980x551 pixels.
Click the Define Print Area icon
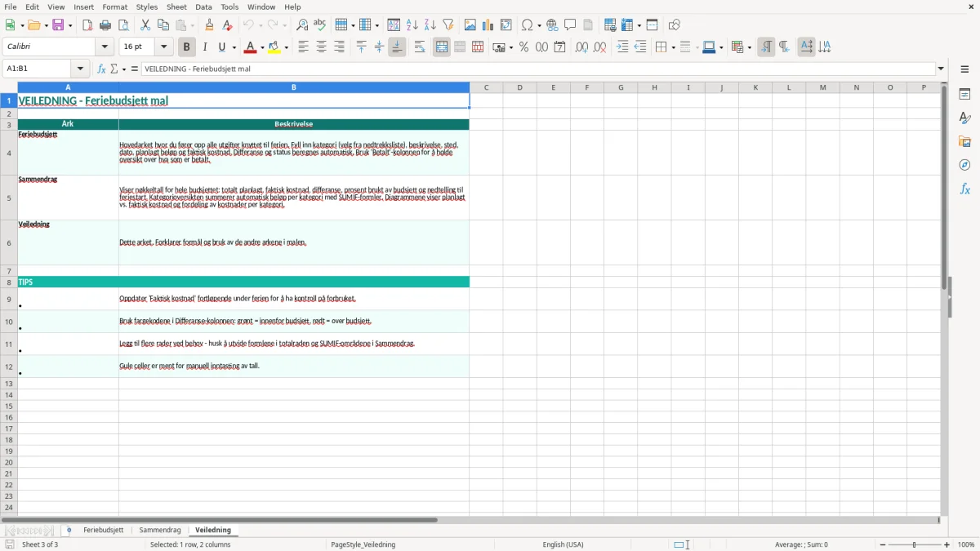610,25
